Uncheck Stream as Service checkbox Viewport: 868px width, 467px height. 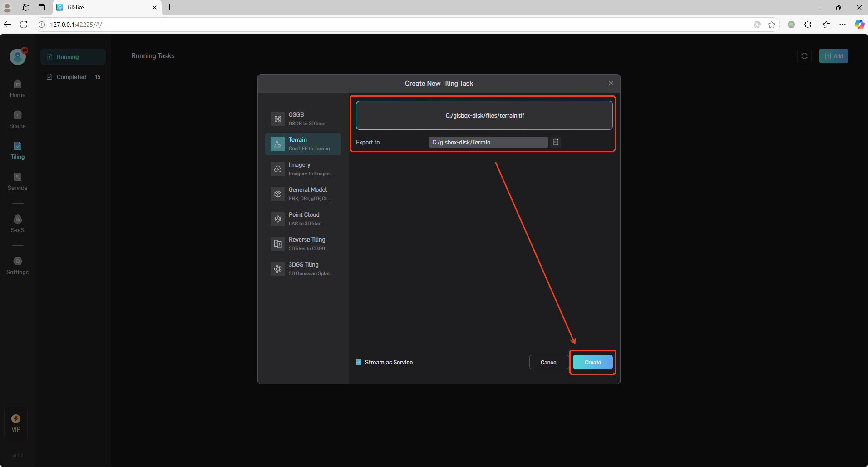coord(359,362)
